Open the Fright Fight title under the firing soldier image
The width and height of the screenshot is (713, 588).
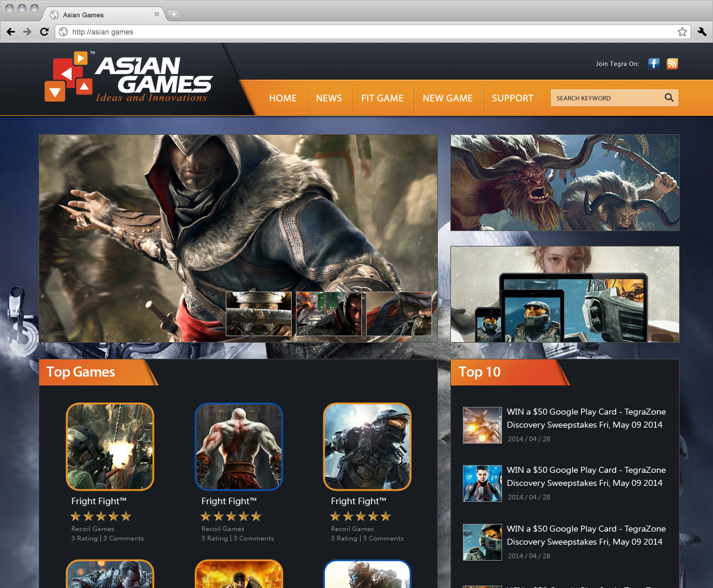coord(99,501)
